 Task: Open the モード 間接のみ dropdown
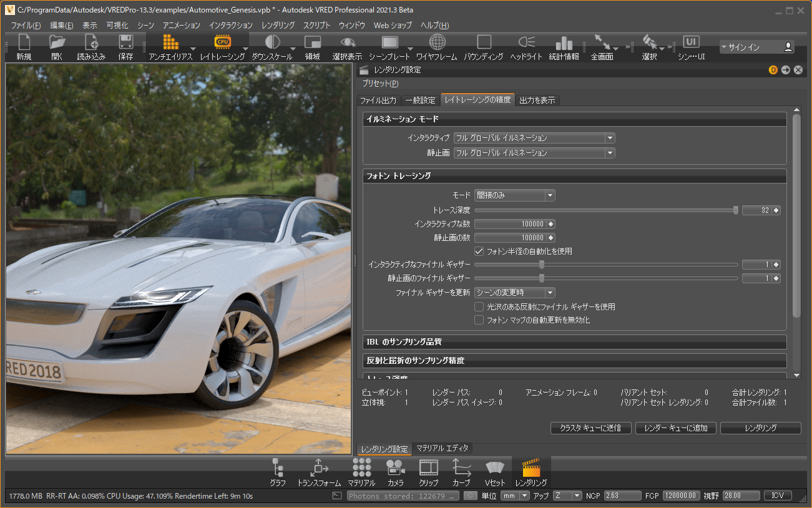[x=514, y=195]
